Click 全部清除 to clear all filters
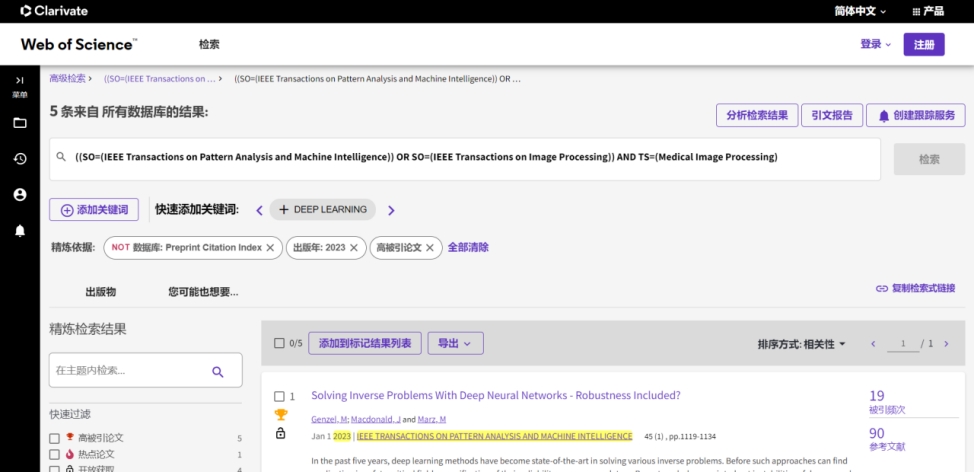This screenshot has height=472, width=975. point(468,248)
